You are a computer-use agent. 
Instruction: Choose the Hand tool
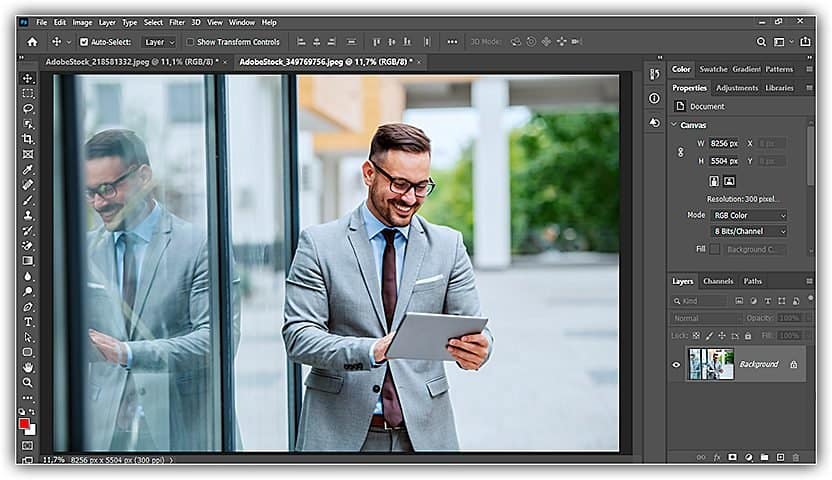(28, 367)
